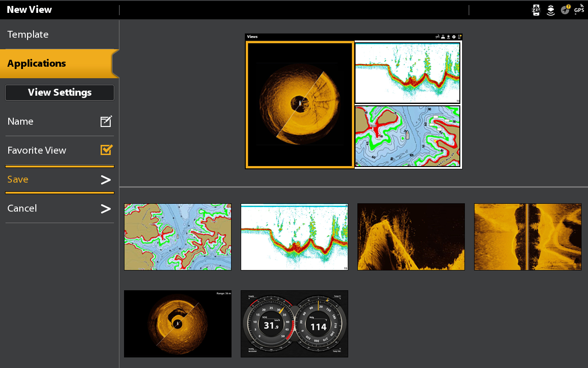The height and width of the screenshot is (368, 588).
Task: Select the chart pane in layout preview
Action: 407,136
